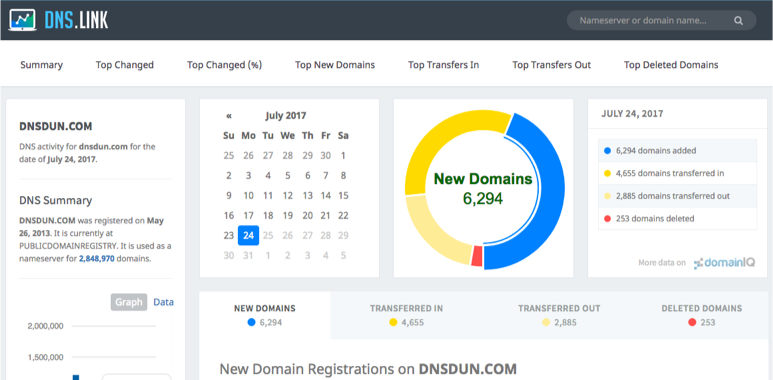This screenshot has height=380, width=773.
Task: Go to previous month with « arrow
Action: [229, 116]
